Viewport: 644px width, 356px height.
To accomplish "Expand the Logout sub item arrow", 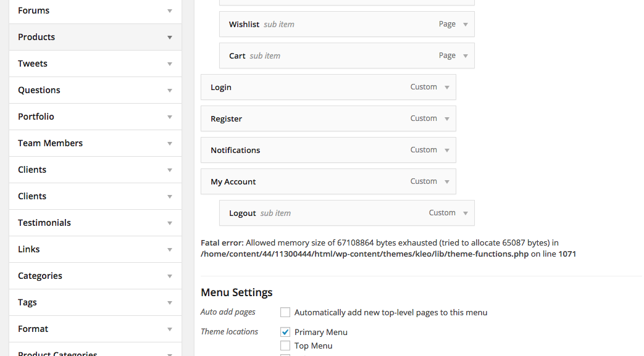I will coord(465,213).
